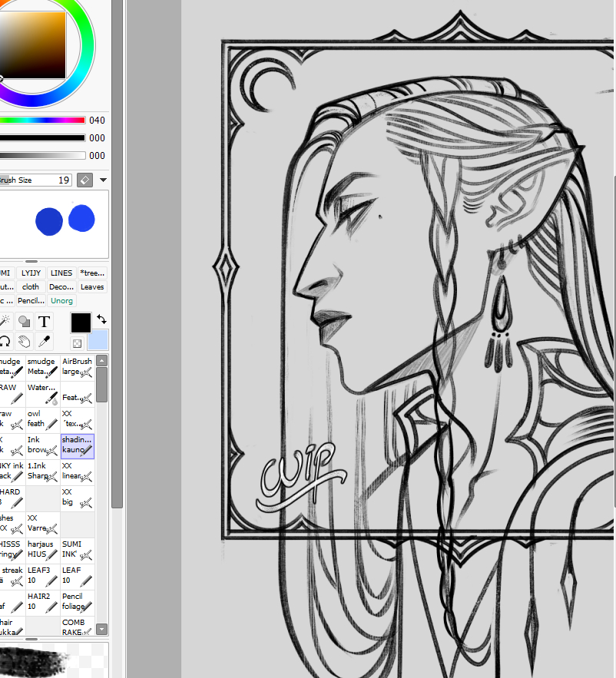Click the brush list scroll down arrow
This screenshot has width=616, height=678.
[101, 629]
